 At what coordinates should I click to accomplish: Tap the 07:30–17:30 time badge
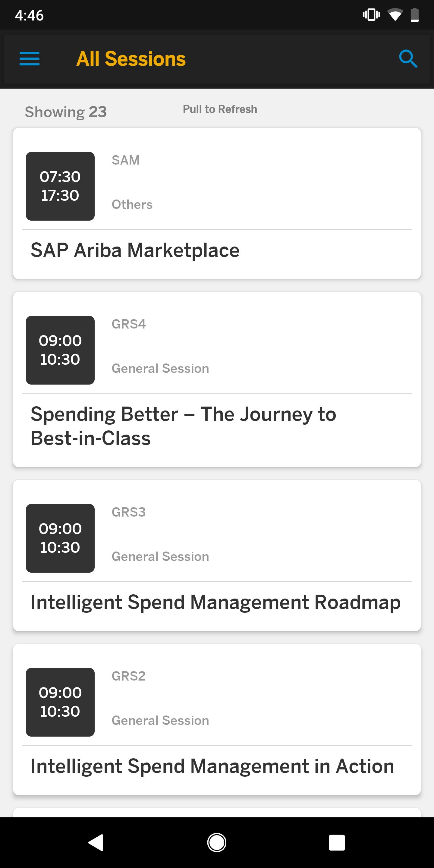(60, 186)
